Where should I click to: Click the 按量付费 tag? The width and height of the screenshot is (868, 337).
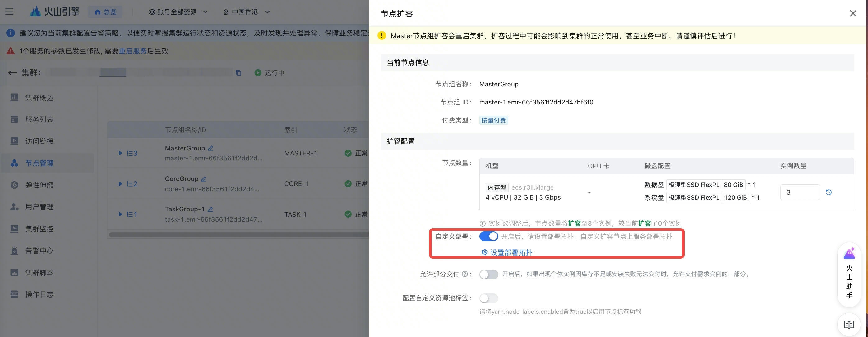click(493, 120)
